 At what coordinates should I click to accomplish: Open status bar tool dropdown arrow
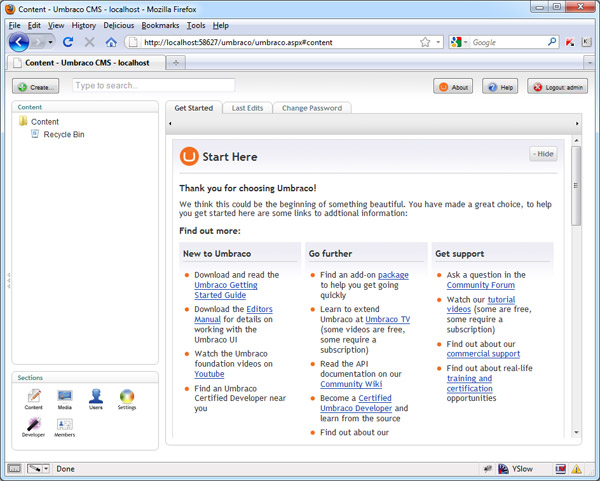46,468
